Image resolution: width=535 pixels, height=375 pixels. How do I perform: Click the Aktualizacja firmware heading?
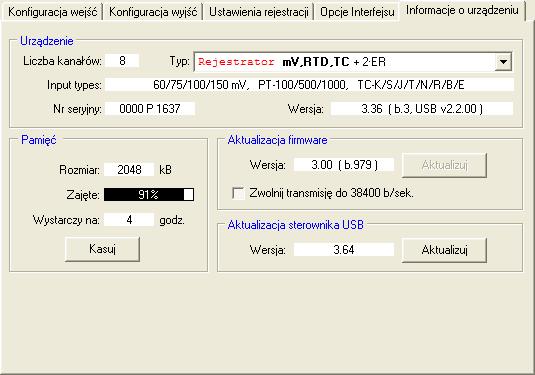pos(277,140)
